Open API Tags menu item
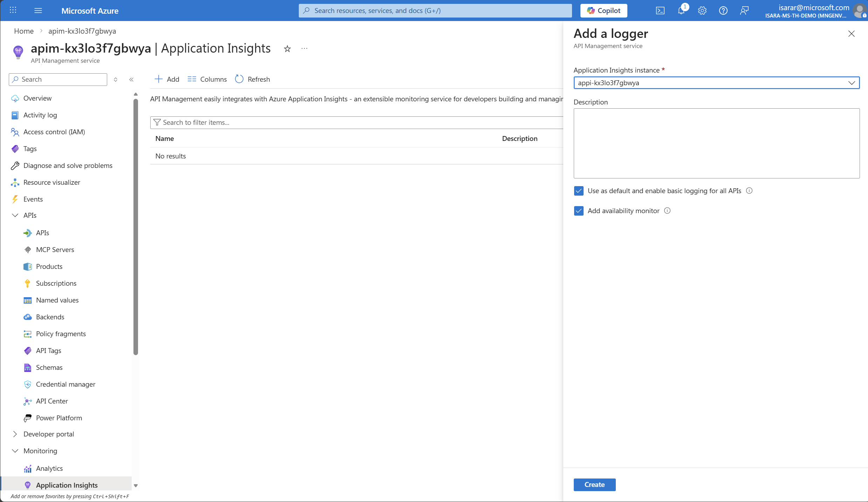 (x=48, y=351)
